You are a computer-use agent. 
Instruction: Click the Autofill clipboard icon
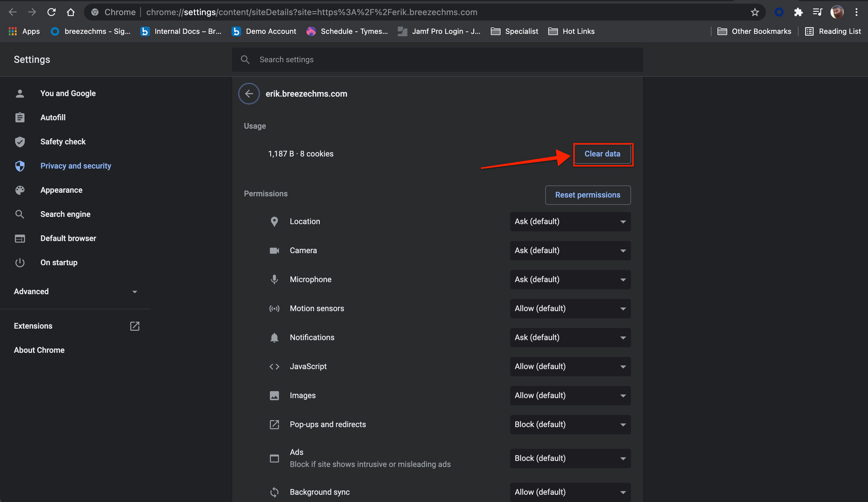point(20,117)
